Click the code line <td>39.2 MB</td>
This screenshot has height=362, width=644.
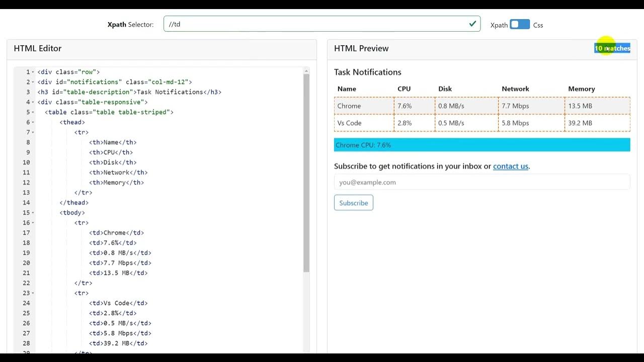pyautogui.click(x=118, y=343)
